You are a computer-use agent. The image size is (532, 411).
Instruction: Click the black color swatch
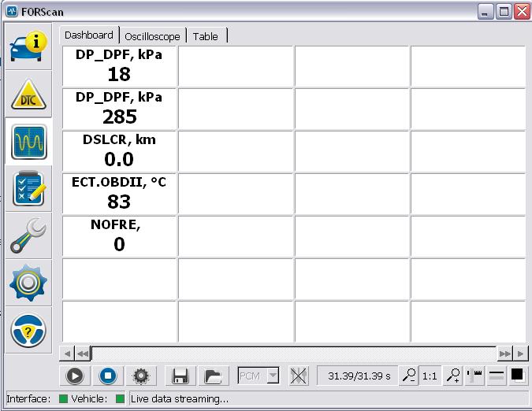point(518,376)
